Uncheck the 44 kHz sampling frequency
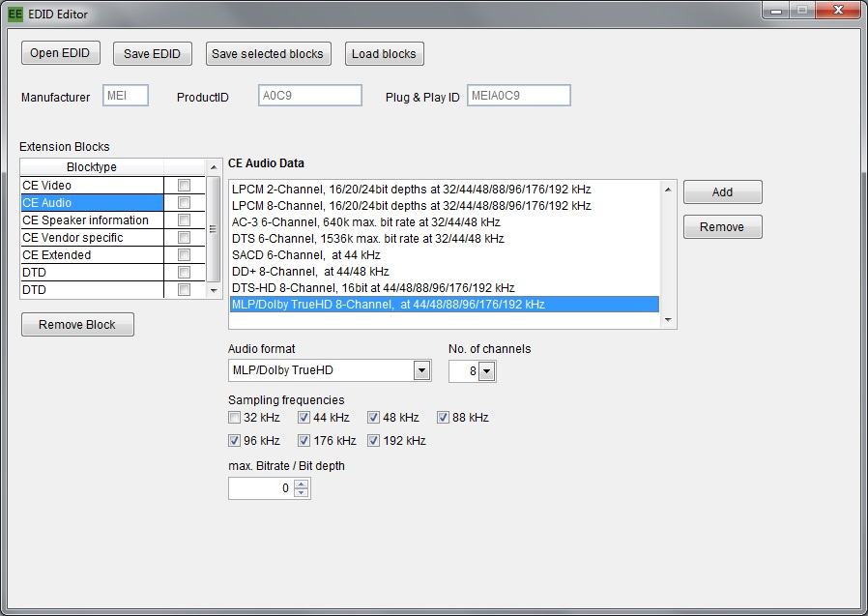 (304, 417)
